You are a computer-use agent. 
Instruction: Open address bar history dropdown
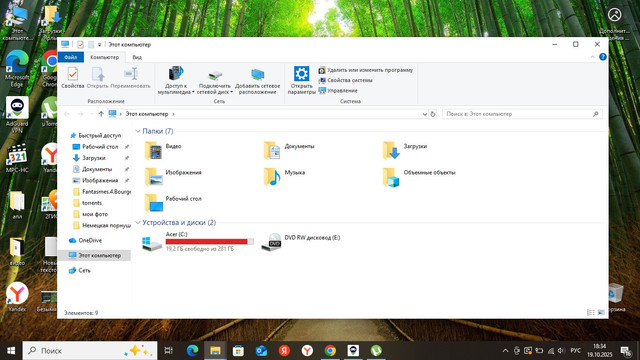click(x=424, y=114)
